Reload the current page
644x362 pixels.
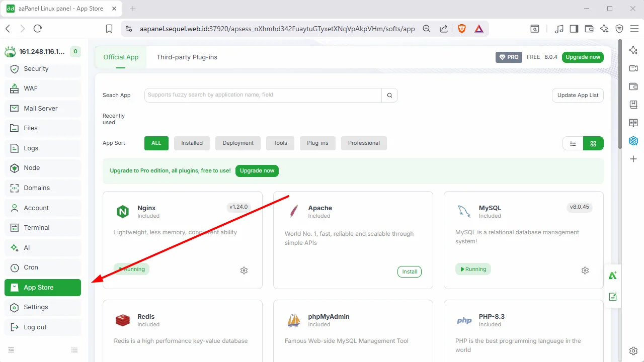(38, 29)
